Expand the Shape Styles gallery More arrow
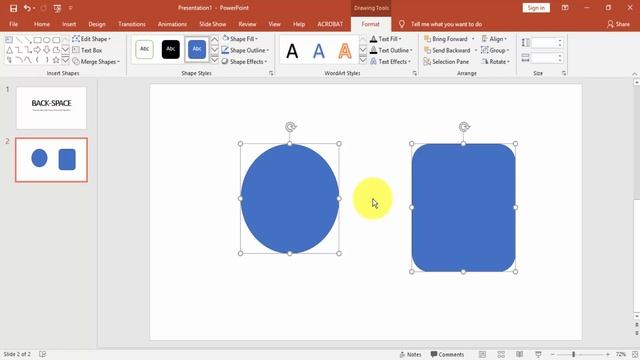 [x=215, y=60]
